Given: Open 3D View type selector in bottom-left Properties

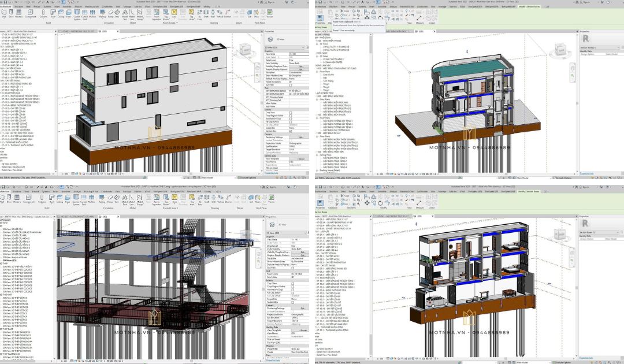Looking at the screenshot, I should [x=285, y=233].
